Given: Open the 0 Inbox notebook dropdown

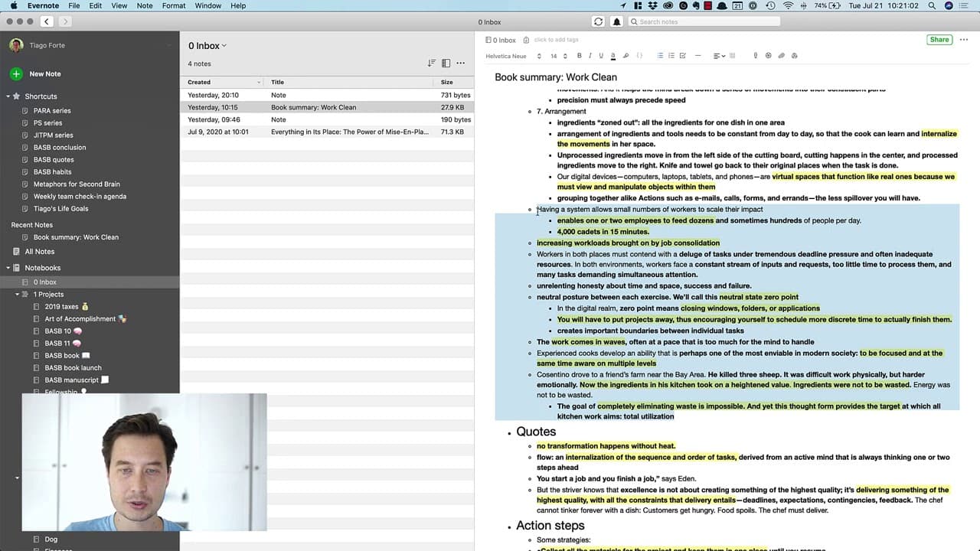Looking at the screenshot, I should 207,46.
